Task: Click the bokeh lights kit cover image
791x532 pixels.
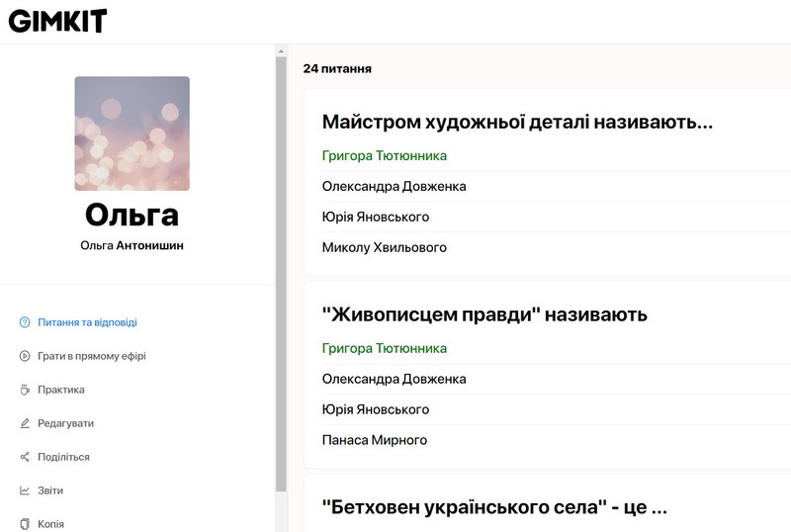Action: pos(132,133)
